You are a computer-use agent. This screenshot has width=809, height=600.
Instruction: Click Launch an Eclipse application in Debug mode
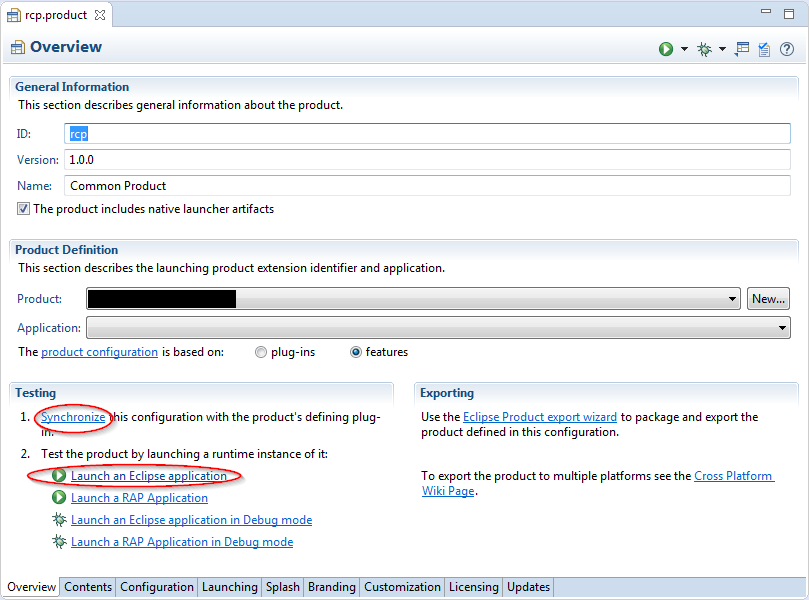(191, 520)
